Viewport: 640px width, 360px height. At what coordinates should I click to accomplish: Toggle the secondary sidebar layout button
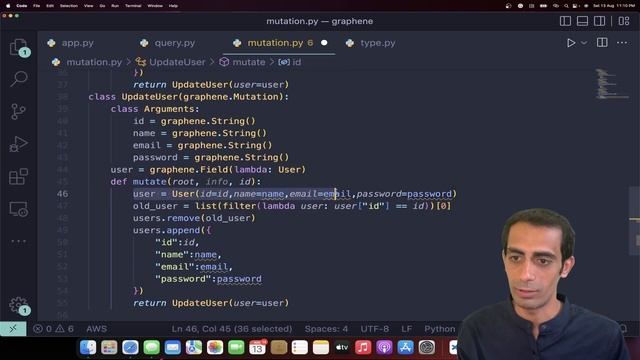pyautogui.click(x=600, y=21)
